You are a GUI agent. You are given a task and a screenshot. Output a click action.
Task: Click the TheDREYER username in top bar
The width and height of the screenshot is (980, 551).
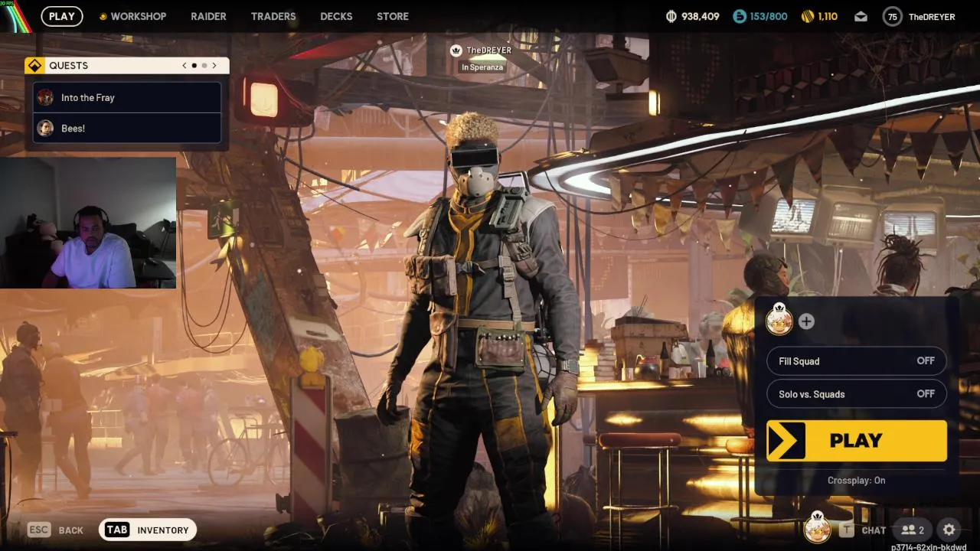[x=932, y=17]
